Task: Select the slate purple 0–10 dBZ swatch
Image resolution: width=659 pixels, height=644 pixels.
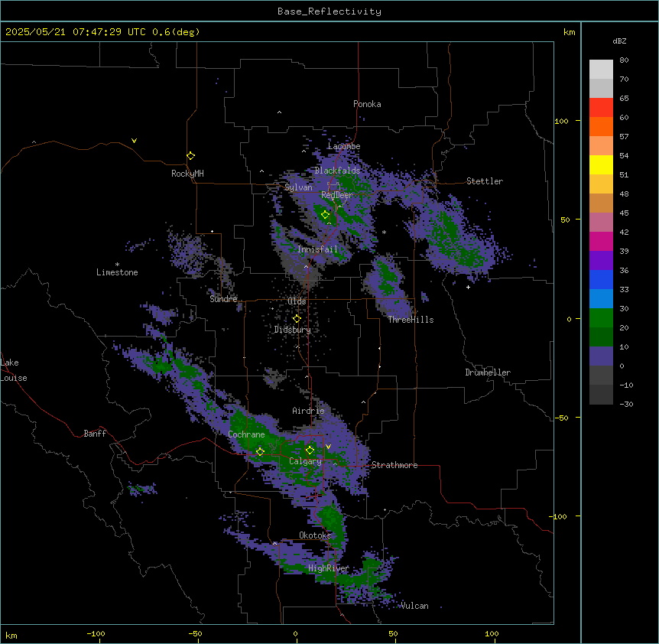Action: pyautogui.click(x=601, y=356)
